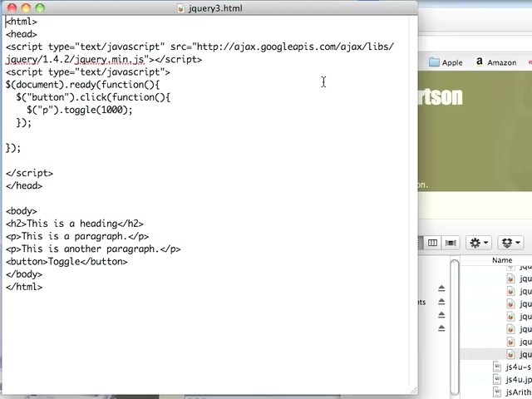Screen dimensions: 532x399
Task: Click the js4u-s file icon in Finder
Action: pyautogui.click(x=497, y=367)
